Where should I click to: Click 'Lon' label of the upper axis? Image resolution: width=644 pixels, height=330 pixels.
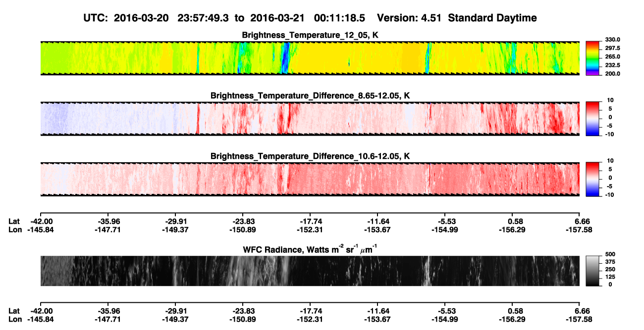pyautogui.click(x=15, y=230)
